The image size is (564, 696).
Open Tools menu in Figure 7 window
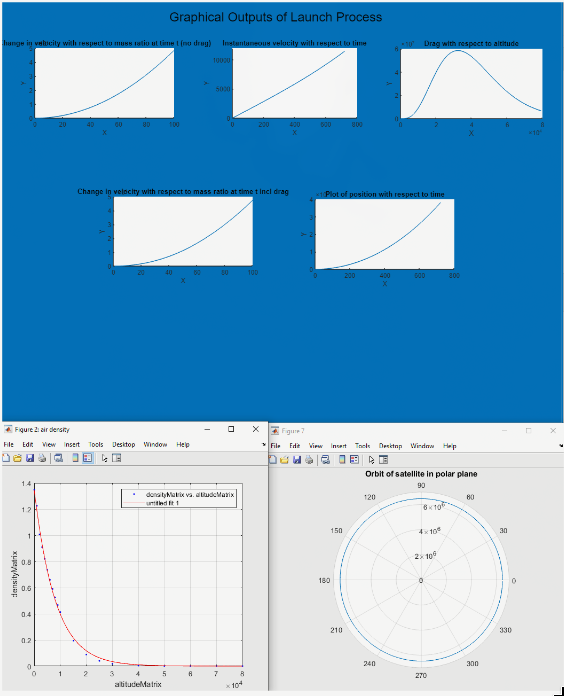[x=363, y=446]
